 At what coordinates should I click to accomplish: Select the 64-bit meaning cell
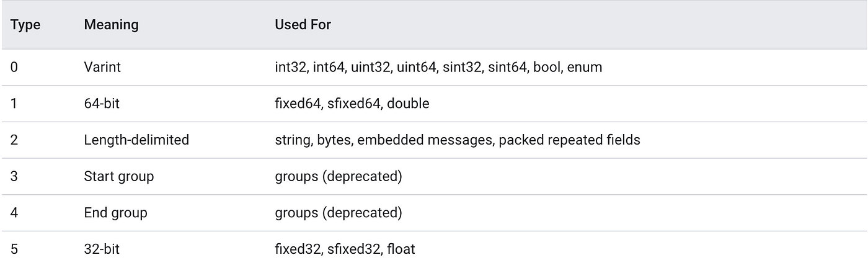point(102,104)
